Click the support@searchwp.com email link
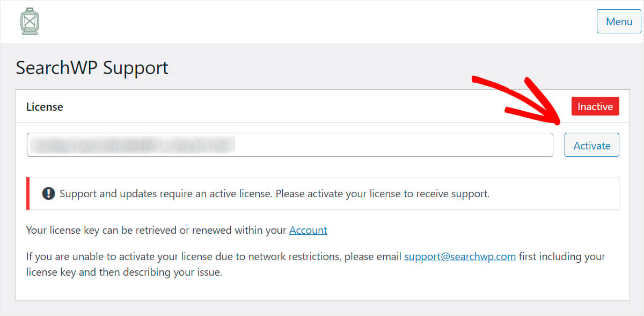The height and width of the screenshot is (316, 644). [x=460, y=256]
